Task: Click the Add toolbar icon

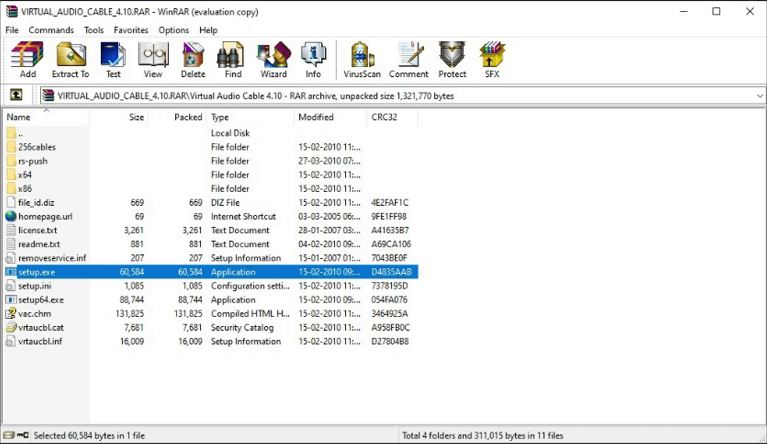Action: (27, 60)
